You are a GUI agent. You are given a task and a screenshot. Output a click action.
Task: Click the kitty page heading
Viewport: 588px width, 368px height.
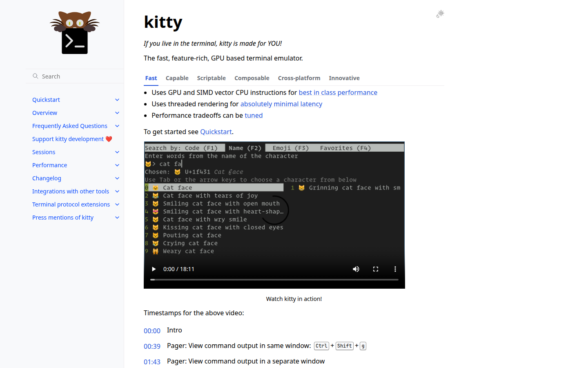163,22
